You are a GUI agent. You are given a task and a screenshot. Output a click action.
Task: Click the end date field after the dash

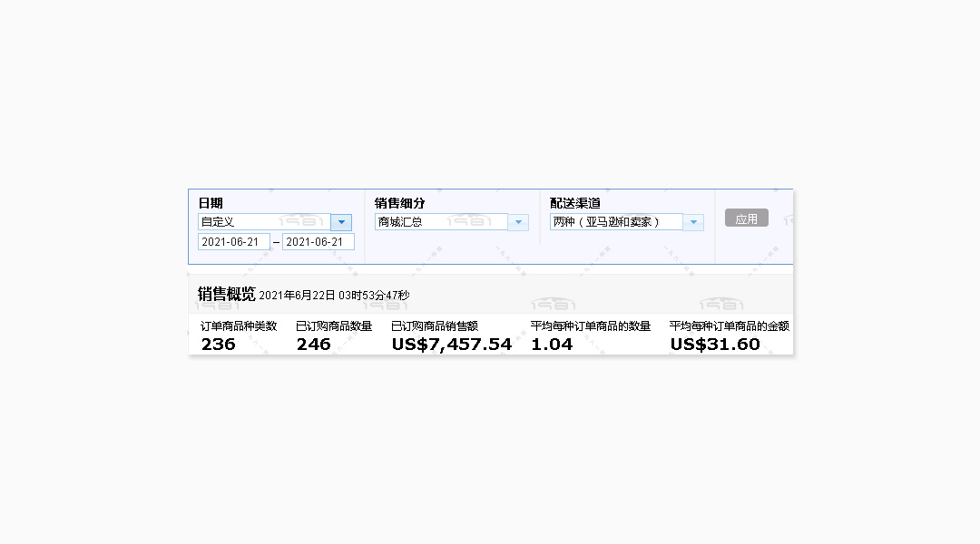click(x=318, y=242)
